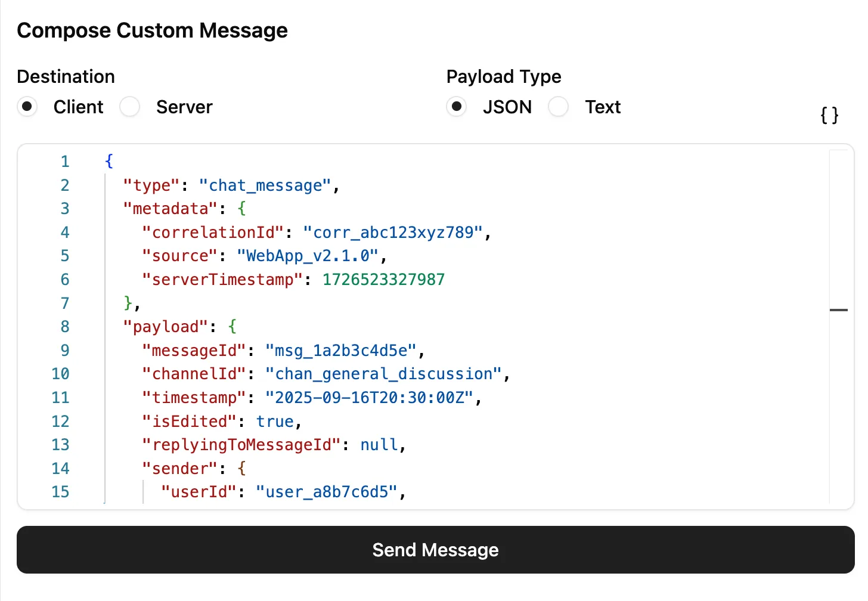Viewport: 868px width, 601px height.
Task: Click the sender key on line 14
Action: coord(179,468)
